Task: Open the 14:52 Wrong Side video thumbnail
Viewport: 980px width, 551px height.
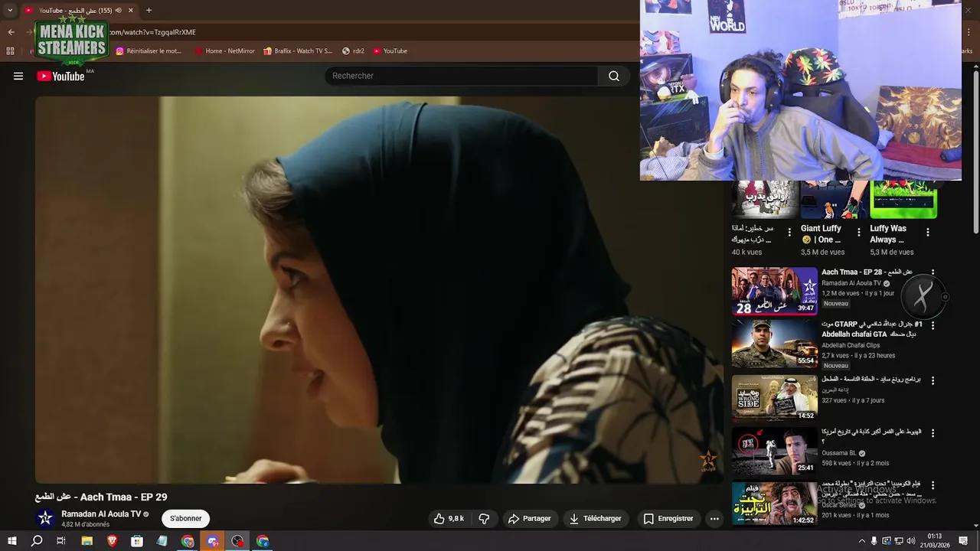Action: [774, 397]
